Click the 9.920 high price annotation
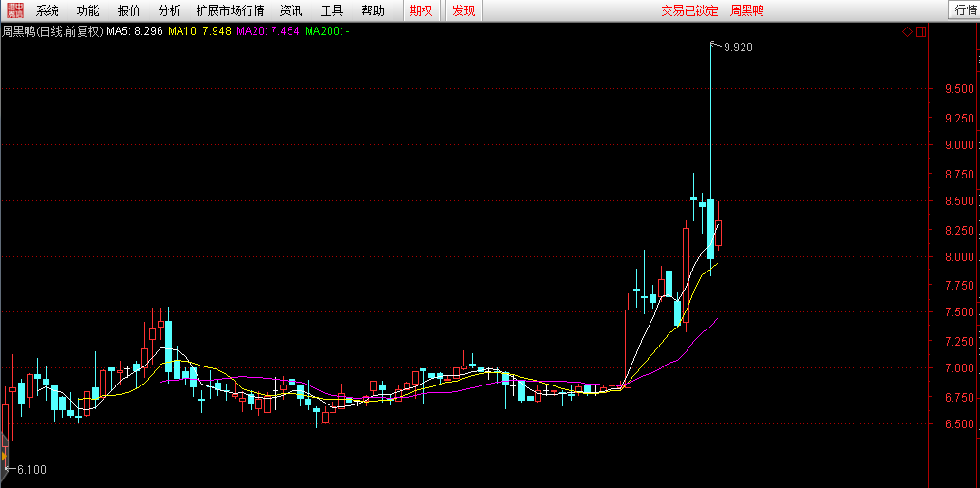Image resolution: width=980 pixels, height=488 pixels. 738,47
